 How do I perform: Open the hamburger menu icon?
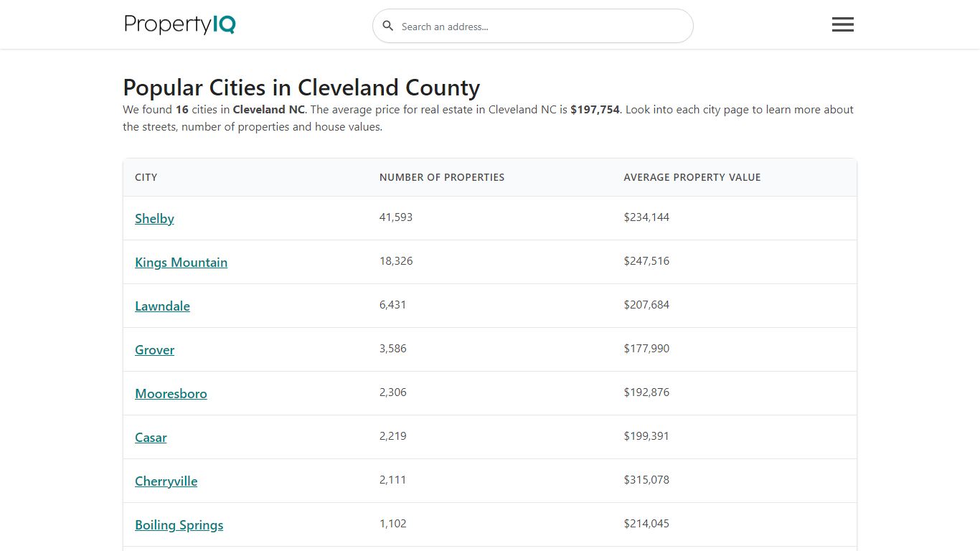point(842,25)
